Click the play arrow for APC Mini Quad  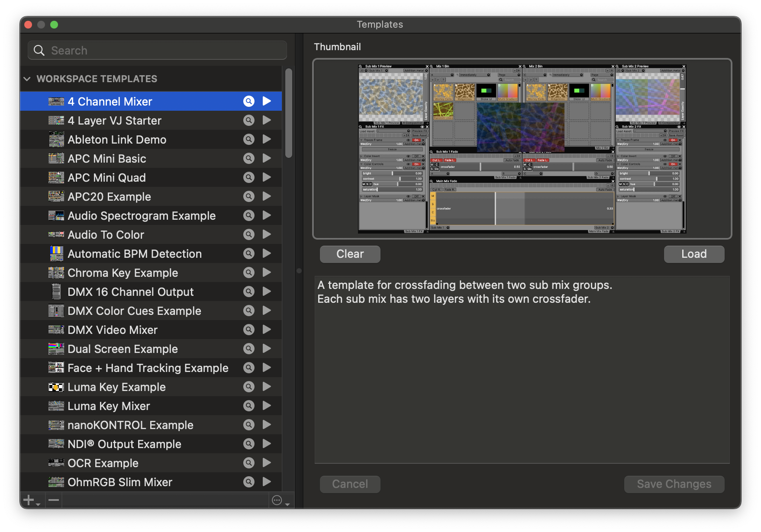pos(267,177)
